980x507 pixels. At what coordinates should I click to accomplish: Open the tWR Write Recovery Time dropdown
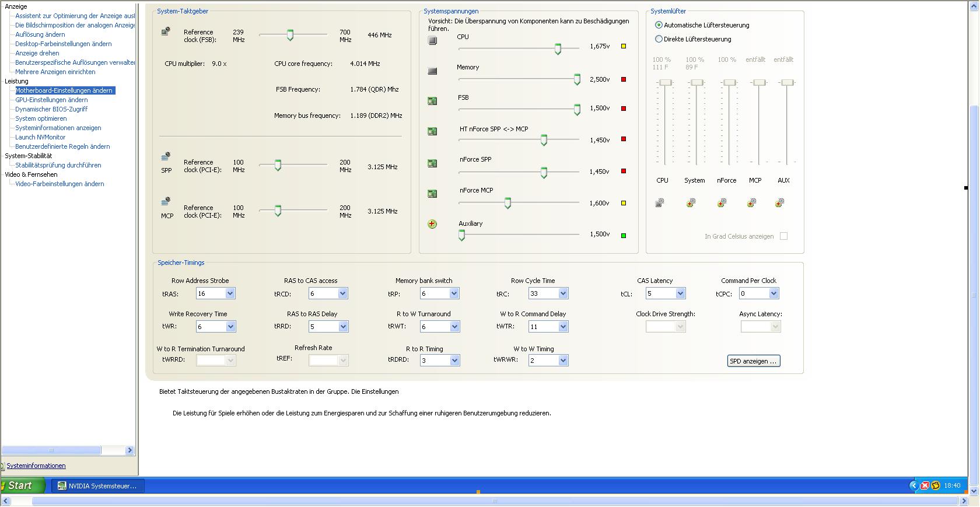click(x=230, y=327)
